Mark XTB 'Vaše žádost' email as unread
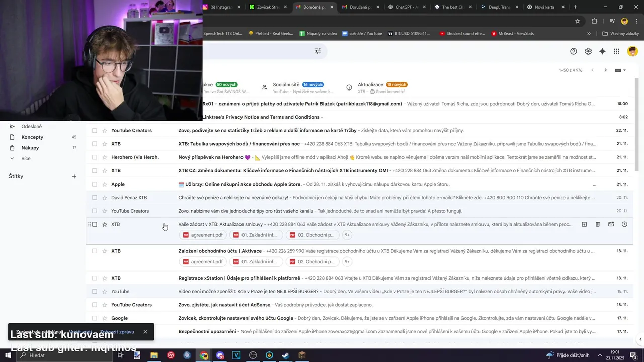 click(611, 224)
